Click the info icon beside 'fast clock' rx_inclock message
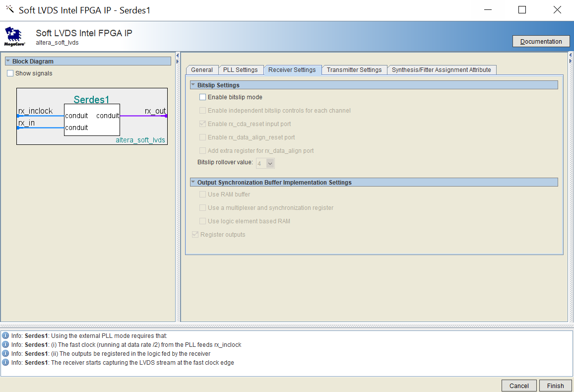The image size is (574, 392). (x=5, y=345)
